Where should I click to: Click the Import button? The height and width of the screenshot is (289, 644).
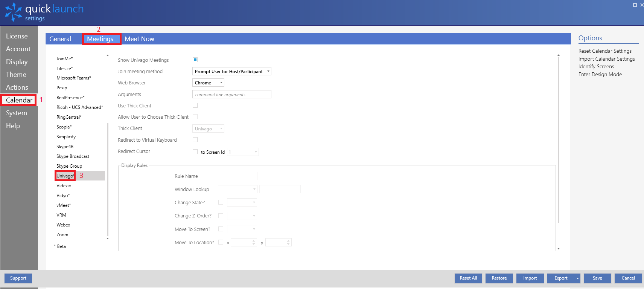[x=530, y=278]
